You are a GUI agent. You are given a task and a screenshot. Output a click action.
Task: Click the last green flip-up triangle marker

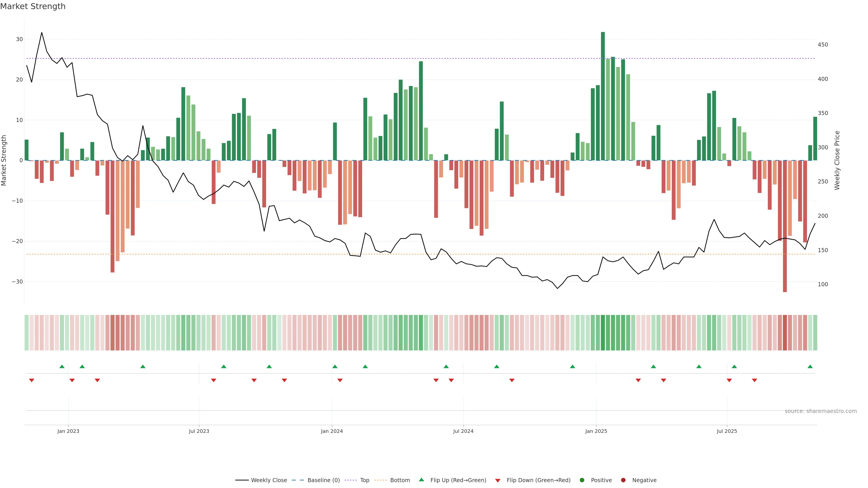(x=810, y=366)
